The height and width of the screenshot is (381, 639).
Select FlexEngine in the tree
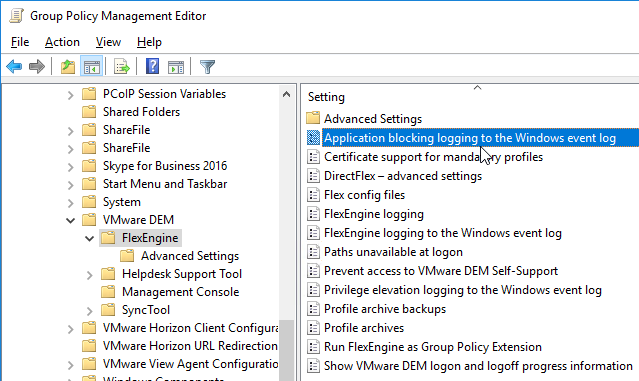pos(150,238)
